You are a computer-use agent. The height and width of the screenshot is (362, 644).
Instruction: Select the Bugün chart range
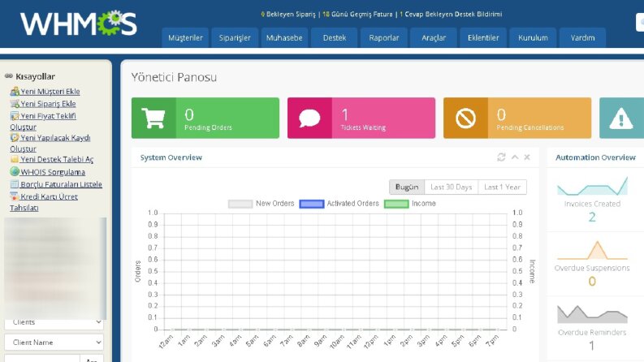pyautogui.click(x=407, y=187)
